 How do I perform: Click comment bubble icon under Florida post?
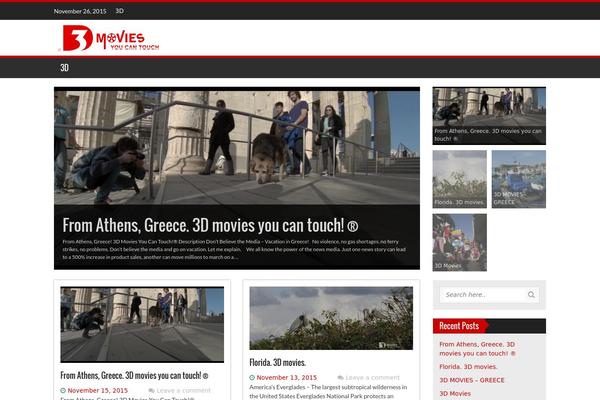point(341,377)
